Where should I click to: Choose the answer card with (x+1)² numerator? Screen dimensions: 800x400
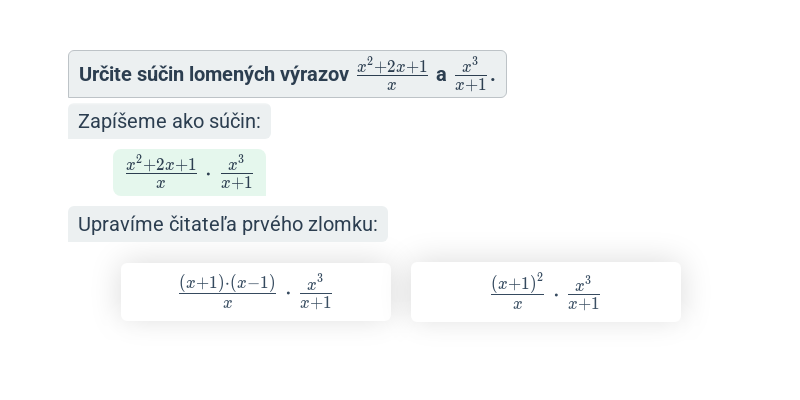click(x=545, y=292)
